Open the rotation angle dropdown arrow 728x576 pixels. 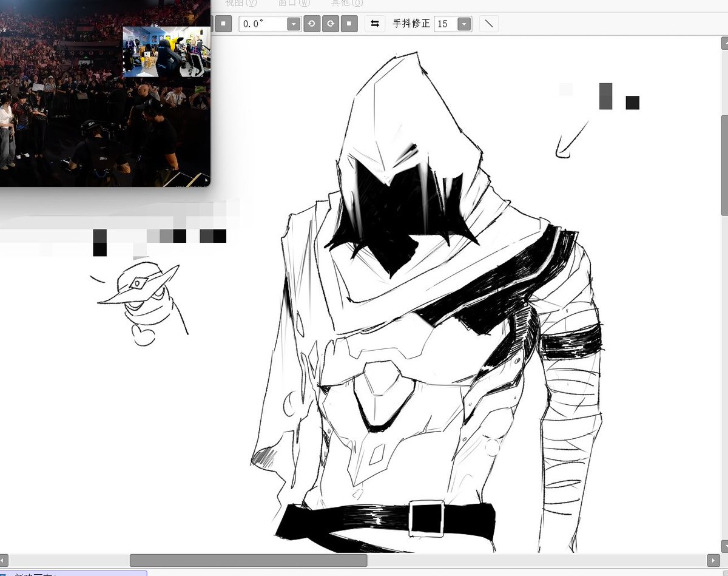pyautogui.click(x=294, y=24)
